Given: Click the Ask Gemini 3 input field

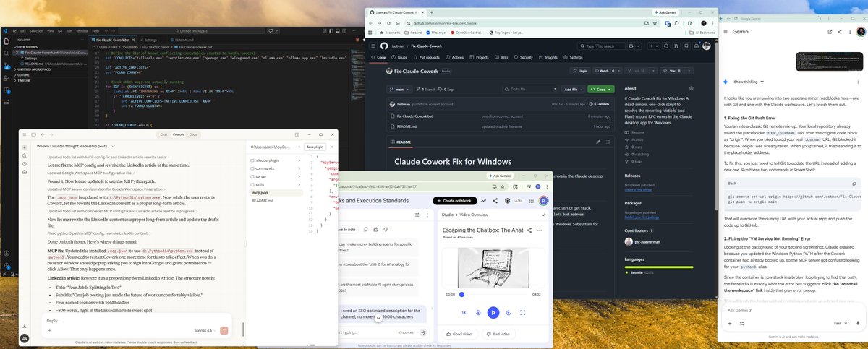Looking at the screenshot, I should coord(792,310).
